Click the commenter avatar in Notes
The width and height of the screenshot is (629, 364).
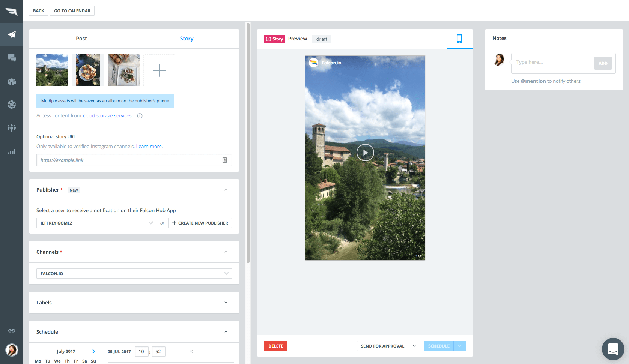tap(499, 60)
